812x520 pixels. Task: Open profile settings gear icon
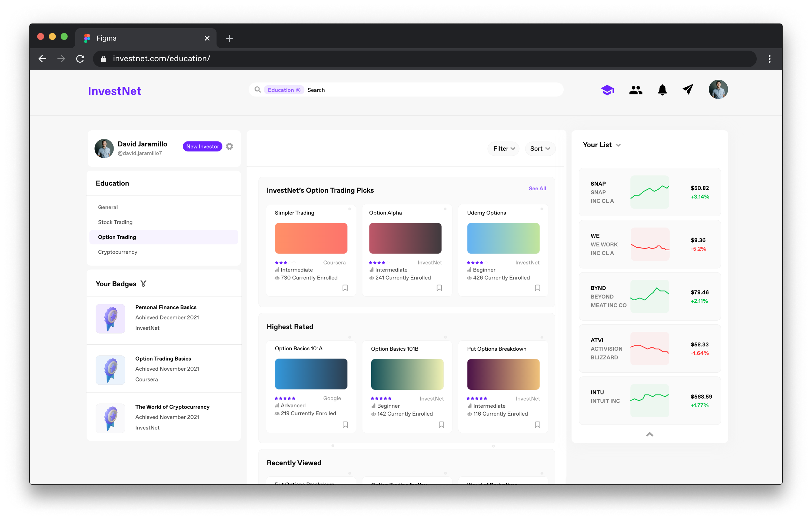click(x=229, y=146)
